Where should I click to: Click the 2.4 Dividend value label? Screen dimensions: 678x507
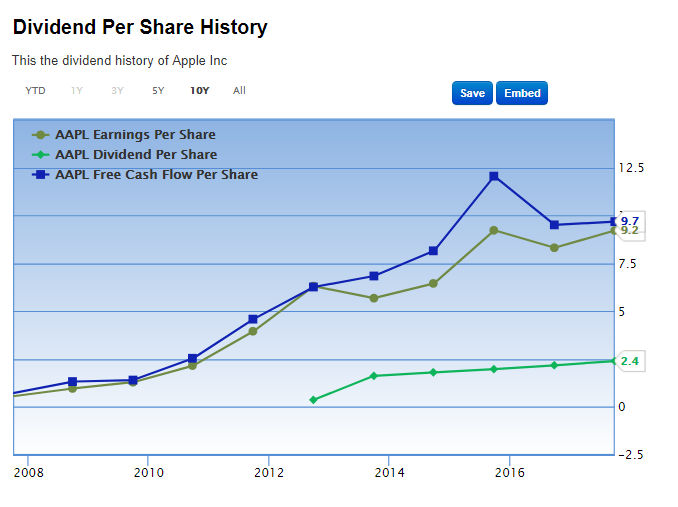point(630,361)
